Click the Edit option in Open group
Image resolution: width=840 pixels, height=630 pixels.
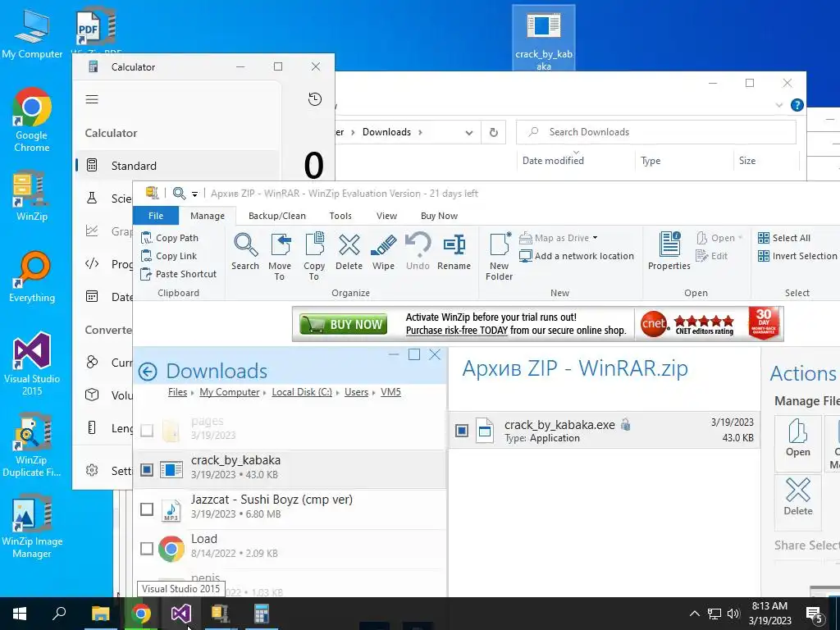pos(711,256)
